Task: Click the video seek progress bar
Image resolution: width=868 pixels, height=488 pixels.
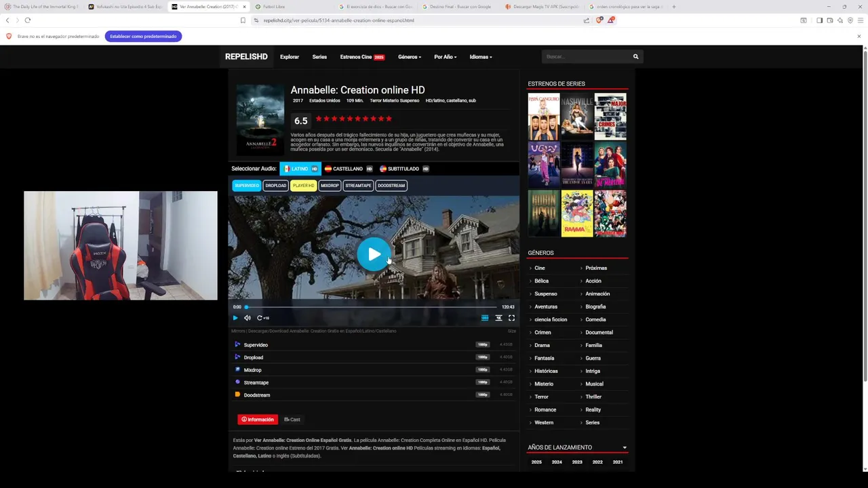Action: [x=371, y=307]
